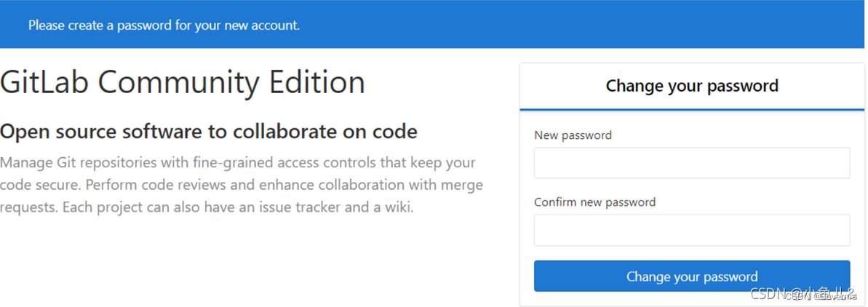Click the blue alert banner message text
Image resolution: width=868 pixels, height=307 pixels.
point(164,25)
